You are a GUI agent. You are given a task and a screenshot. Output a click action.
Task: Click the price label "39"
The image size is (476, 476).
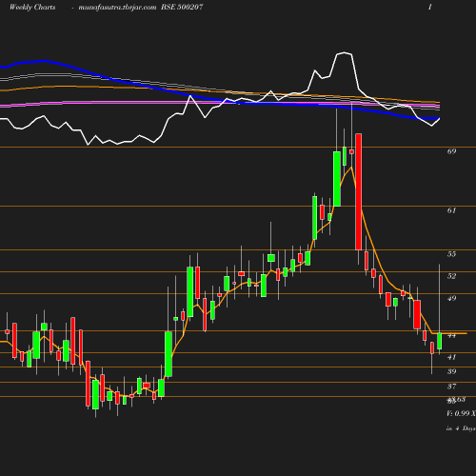pyautogui.click(x=451, y=371)
